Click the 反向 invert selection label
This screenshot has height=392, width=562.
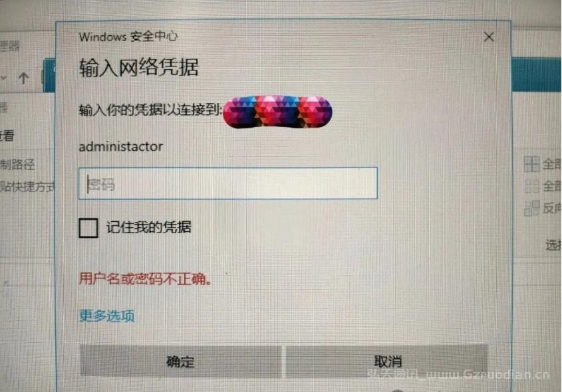coord(552,208)
